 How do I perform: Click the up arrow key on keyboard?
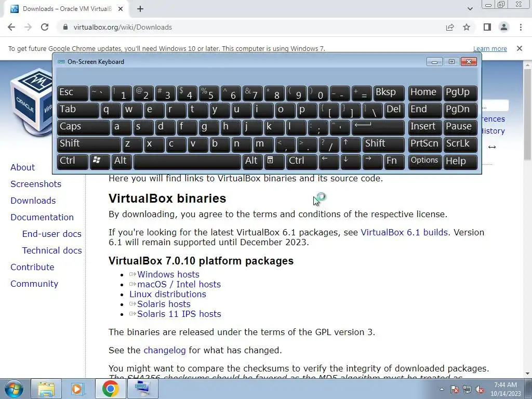[351, 144]
